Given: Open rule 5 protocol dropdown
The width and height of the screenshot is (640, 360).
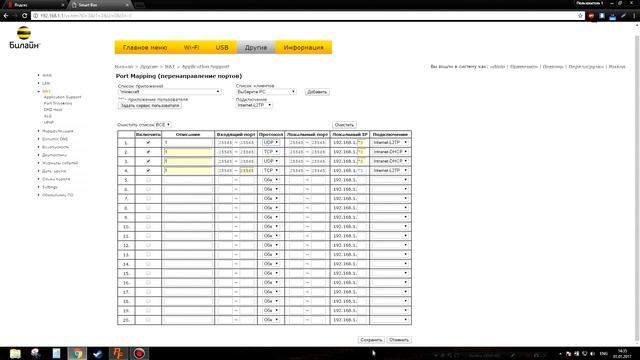Looking at the screenshot, I should 271,180.
